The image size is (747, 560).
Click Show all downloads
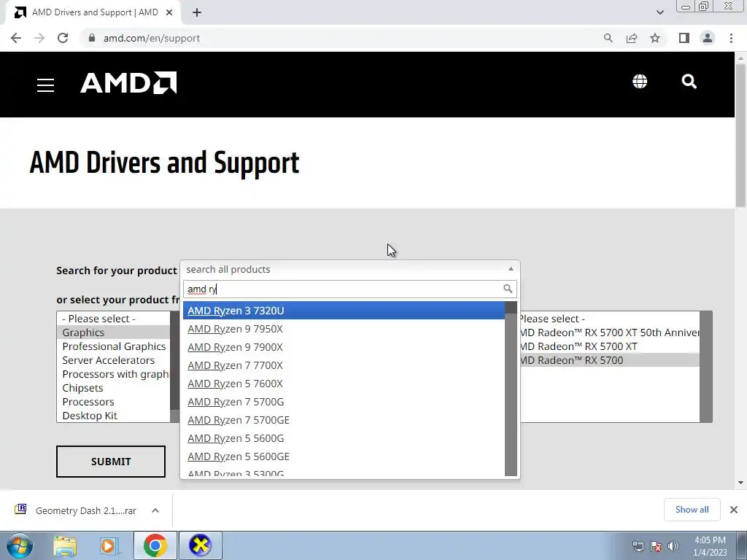tap(692, 510)
